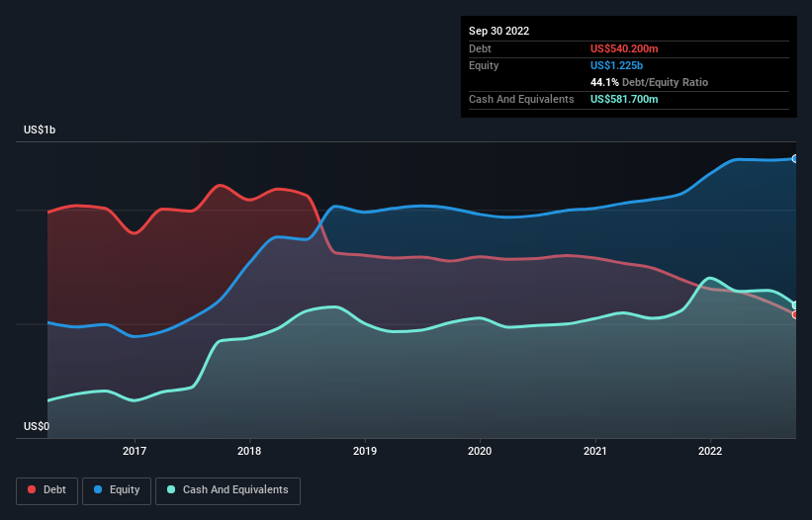Screen dimensions: 812x520
Task: Click Cash And Equivalents label in tooltip
Action: [521, 99]
